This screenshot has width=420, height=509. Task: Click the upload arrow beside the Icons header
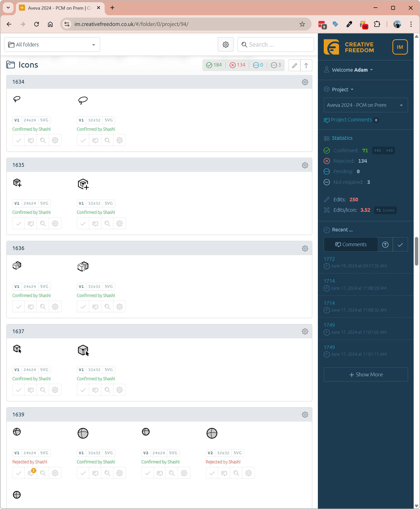306,65
